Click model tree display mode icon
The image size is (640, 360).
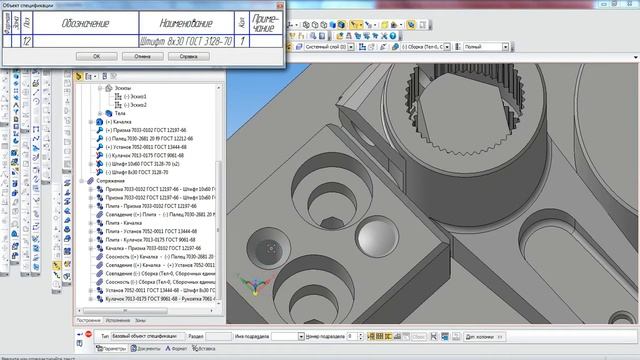(79, 76)
